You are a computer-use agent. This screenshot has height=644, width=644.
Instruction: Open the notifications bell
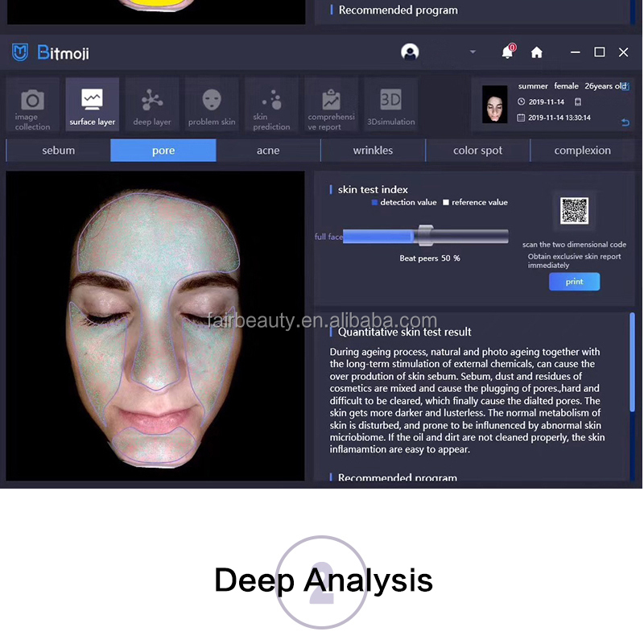508,52
